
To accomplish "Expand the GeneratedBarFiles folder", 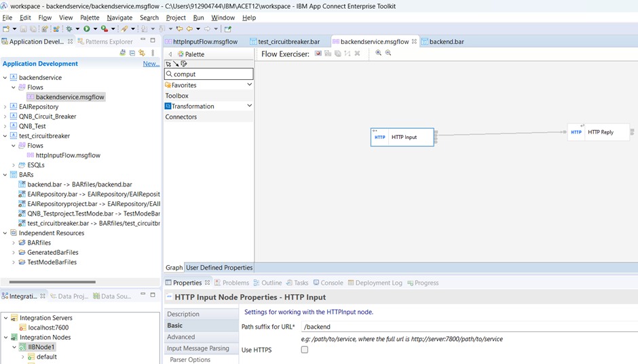I will (x=14, y=252).
